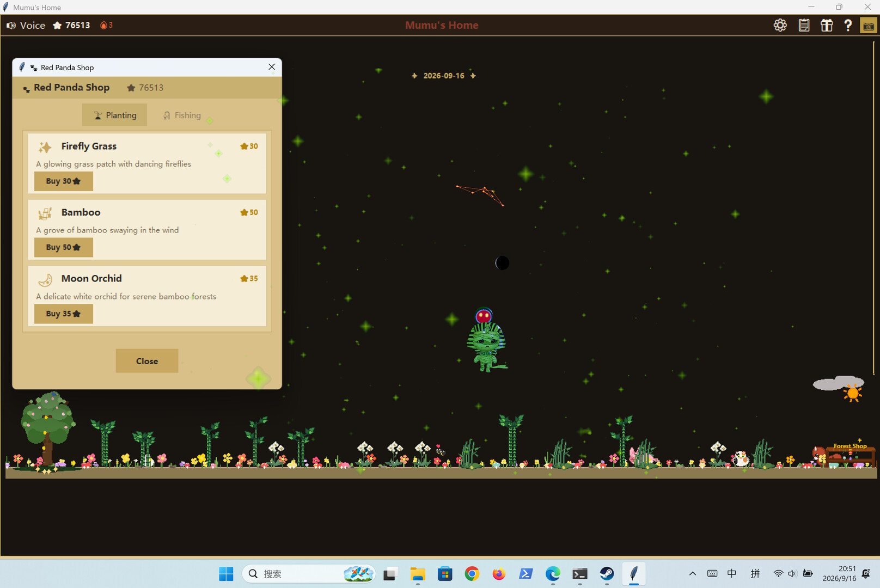Click the star points total 76513 in the top bar
Screen dimensions: 880x588
point(71,25)
